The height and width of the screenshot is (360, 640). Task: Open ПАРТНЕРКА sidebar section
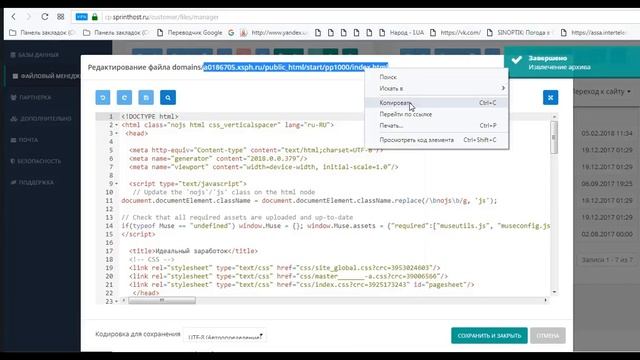(31, 97)
